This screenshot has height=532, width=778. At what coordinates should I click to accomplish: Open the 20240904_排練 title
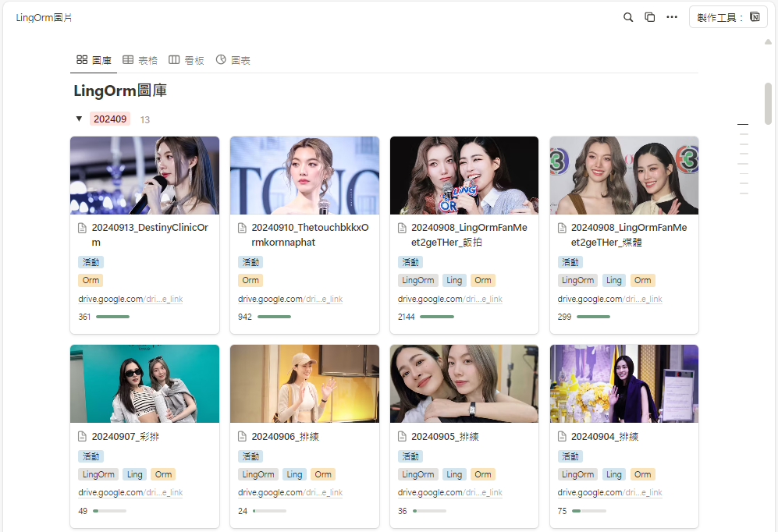click(x=604, y=436)
